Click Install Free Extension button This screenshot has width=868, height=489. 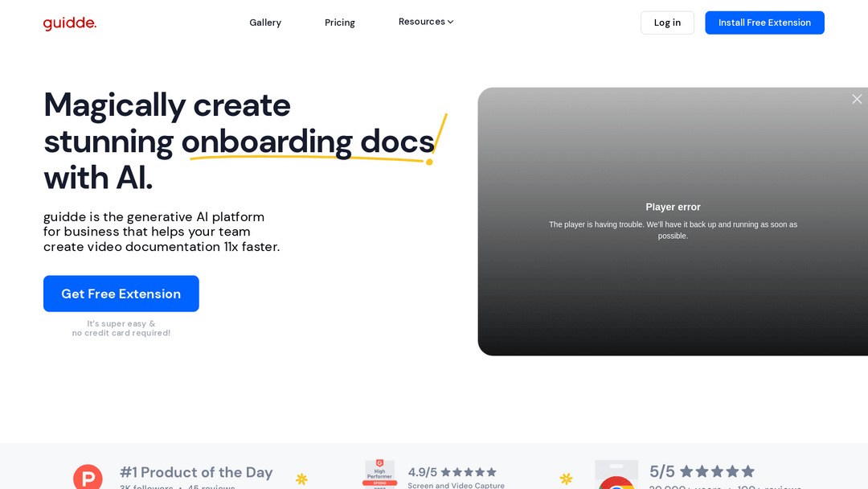[764, 23]
